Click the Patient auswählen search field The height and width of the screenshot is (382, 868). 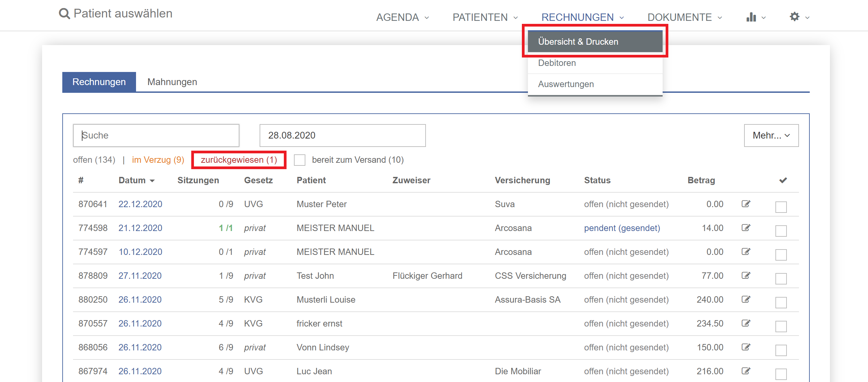coord(123,13)
